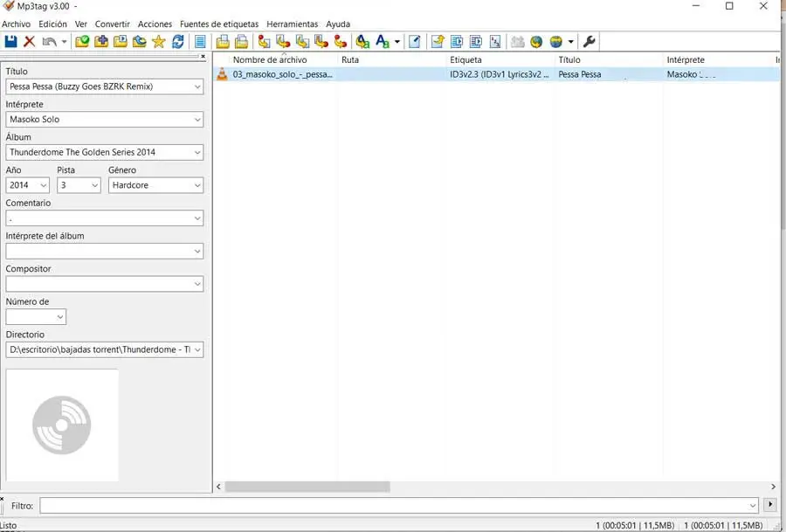Save the tag with the floppy disk icon
786x532 pixels.
coord(10,42)
